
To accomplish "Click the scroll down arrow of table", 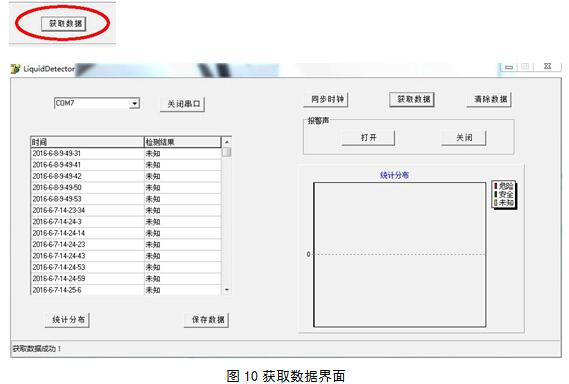I will pos(226,290).
